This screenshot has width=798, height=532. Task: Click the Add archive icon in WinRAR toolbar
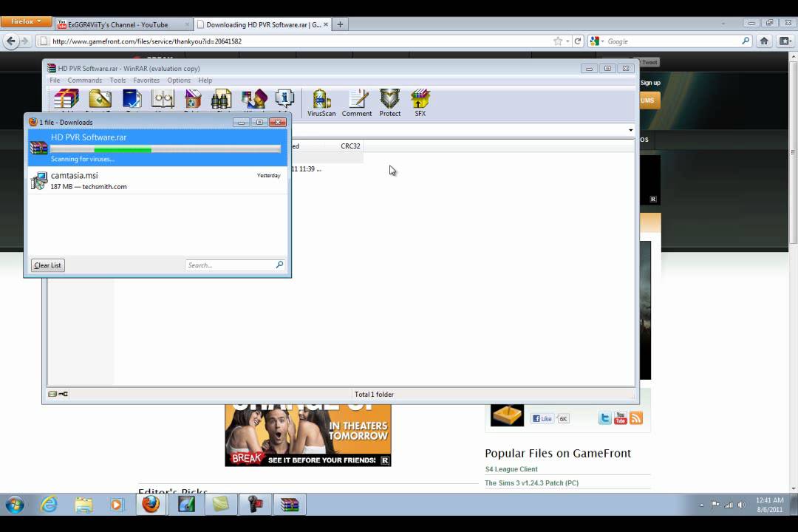(66, 99)
